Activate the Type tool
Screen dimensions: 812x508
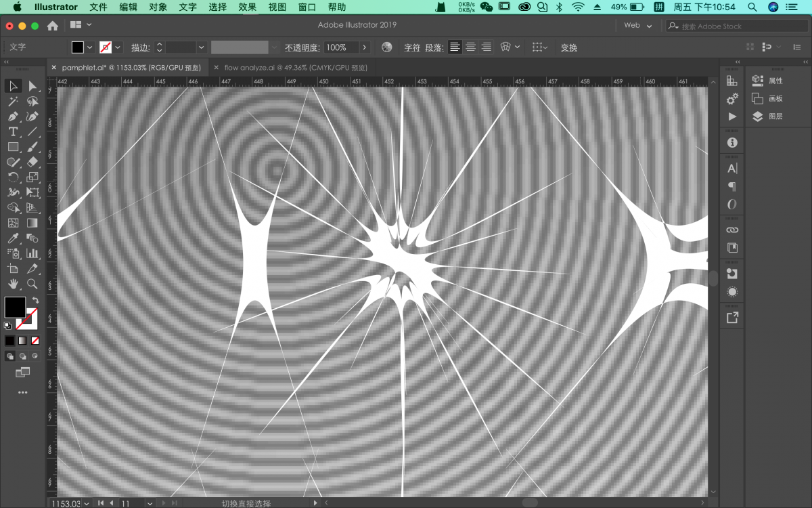[13, 131]
